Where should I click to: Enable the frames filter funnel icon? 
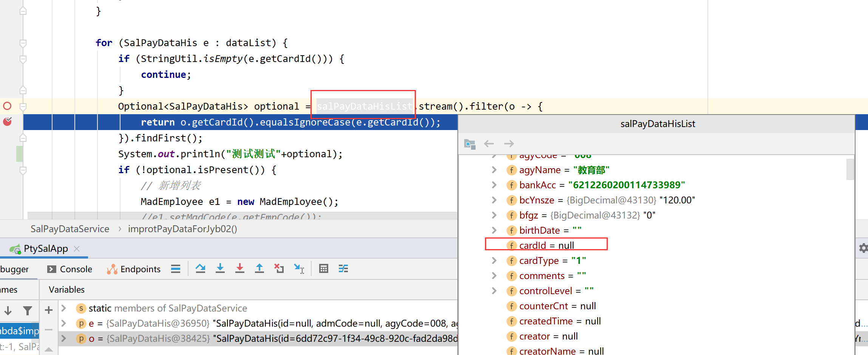27,310
